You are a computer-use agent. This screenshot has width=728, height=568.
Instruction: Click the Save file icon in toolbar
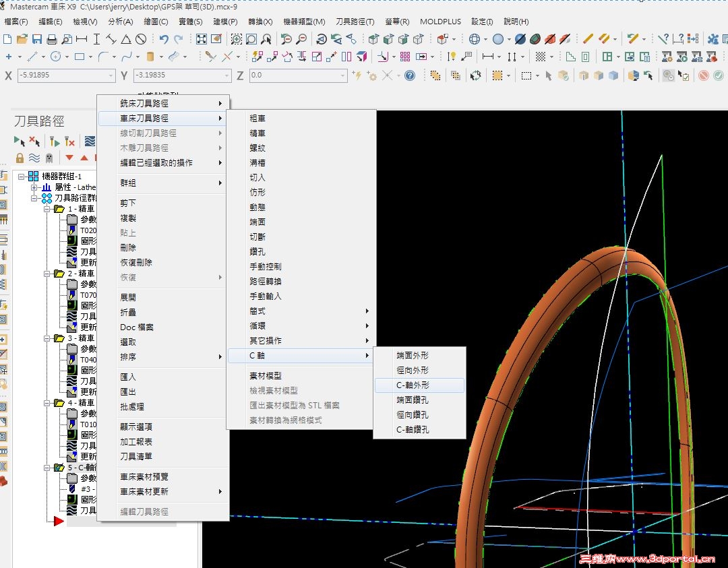(37, 39)
